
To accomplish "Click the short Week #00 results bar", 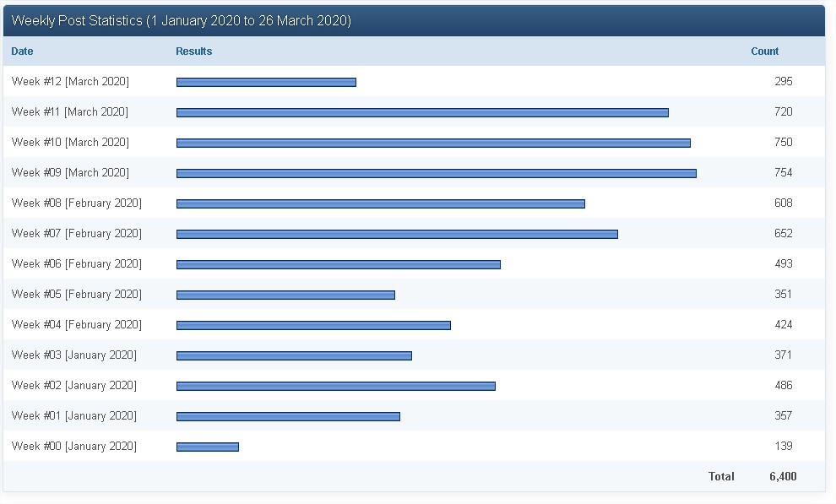I will click(x=208, y=447).
